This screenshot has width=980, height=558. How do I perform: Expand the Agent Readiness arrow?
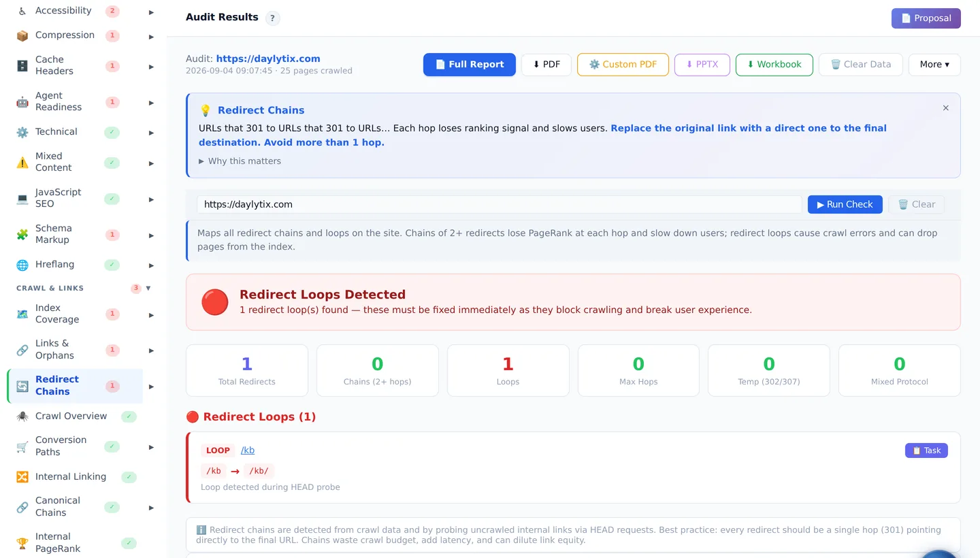(x=151, y=103)
